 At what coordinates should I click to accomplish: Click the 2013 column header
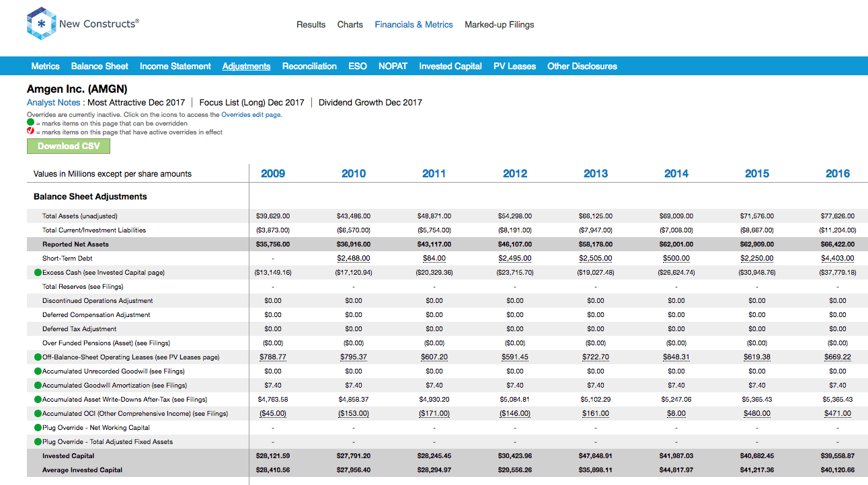coord(596,174)
